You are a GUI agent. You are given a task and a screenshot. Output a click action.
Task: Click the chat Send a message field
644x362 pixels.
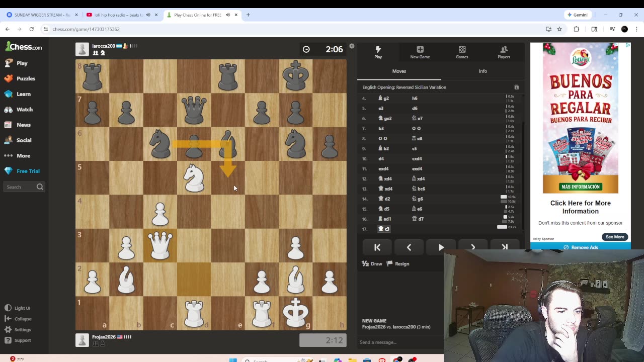pyautogui.click(x=400, y=342)
